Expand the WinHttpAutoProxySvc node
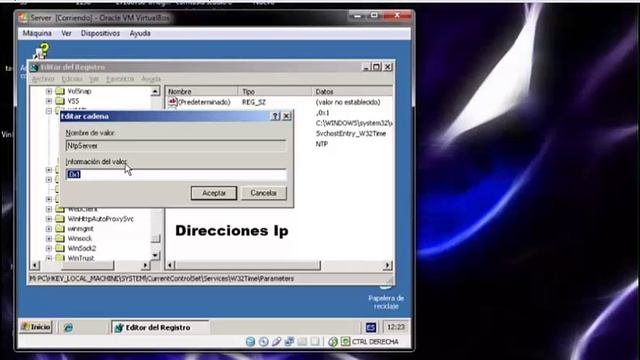This screenshot has width=640, height=360. click(49, 219)
